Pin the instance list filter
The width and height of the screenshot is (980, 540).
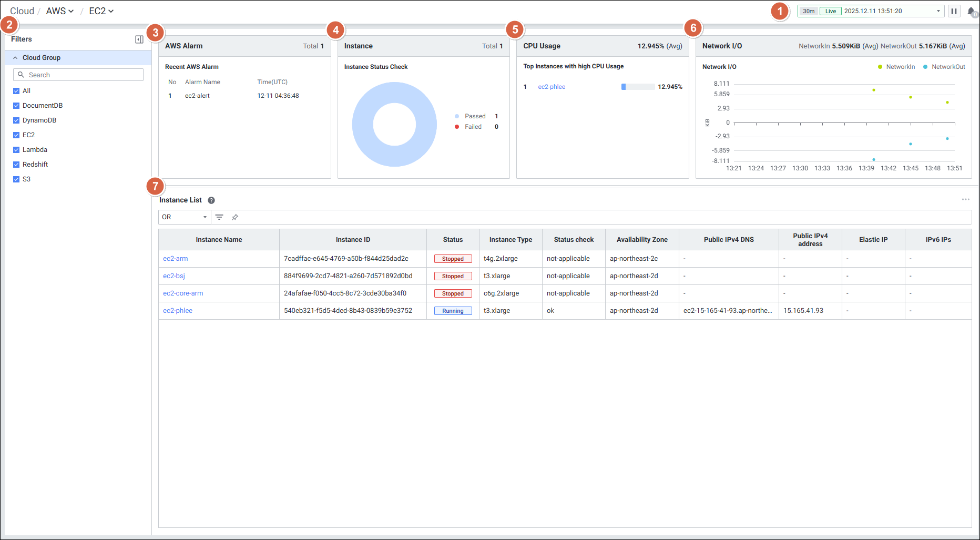coord(235,217)
